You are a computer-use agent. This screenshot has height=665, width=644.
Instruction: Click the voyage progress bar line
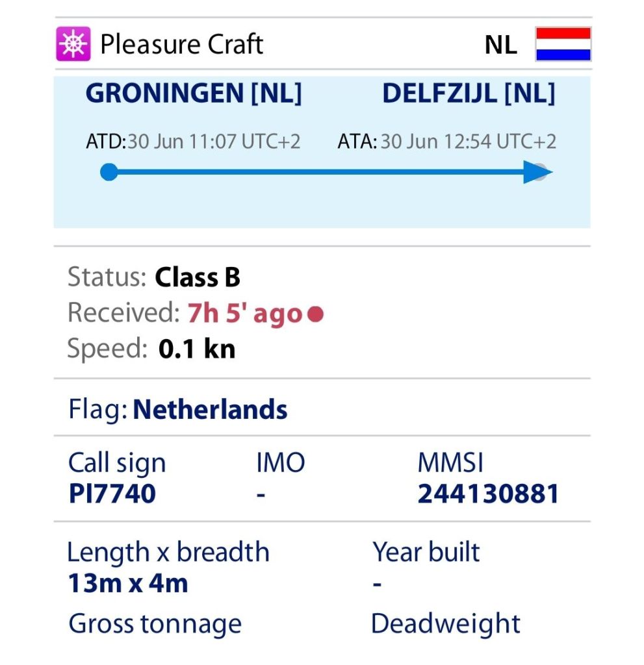pyautogui.click(x=318, y=173)
